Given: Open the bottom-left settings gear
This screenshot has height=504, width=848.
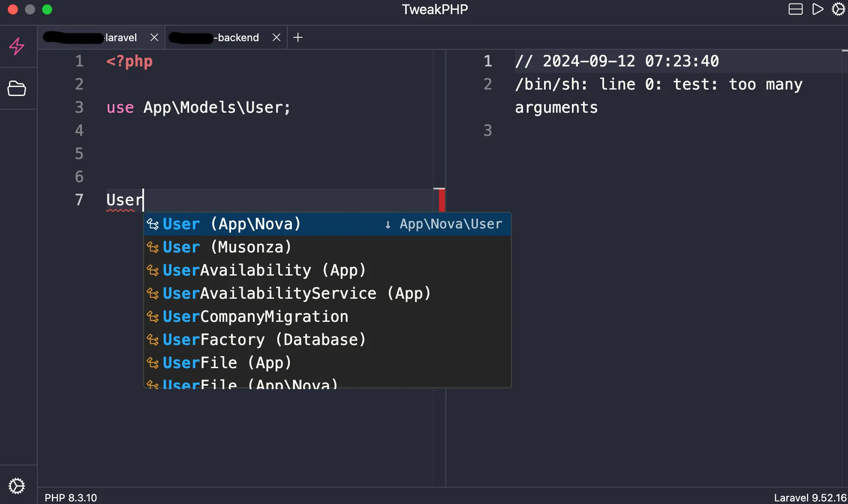Looking at the screenshot, I should pos(17,486).
